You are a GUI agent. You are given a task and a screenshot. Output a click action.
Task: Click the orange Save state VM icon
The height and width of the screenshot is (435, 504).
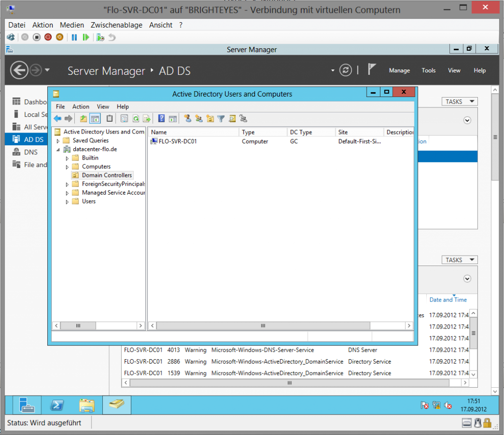click(x=60, y=37)
